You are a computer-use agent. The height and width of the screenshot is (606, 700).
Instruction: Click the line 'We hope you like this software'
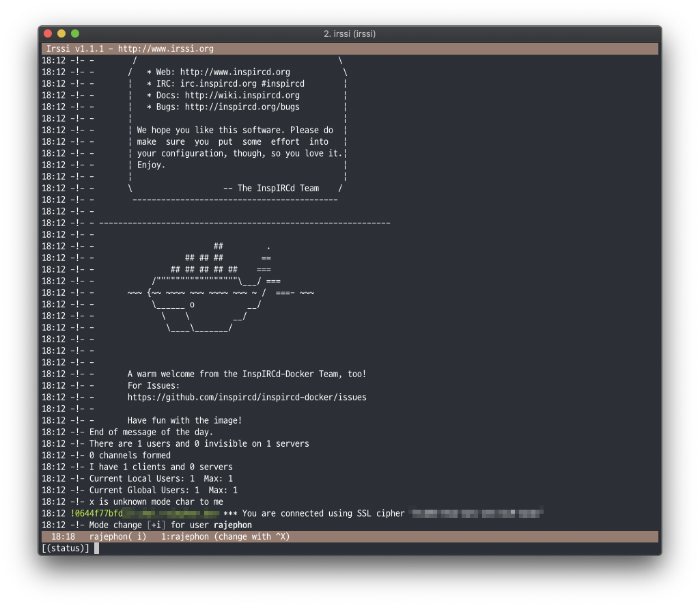(235, 130)
